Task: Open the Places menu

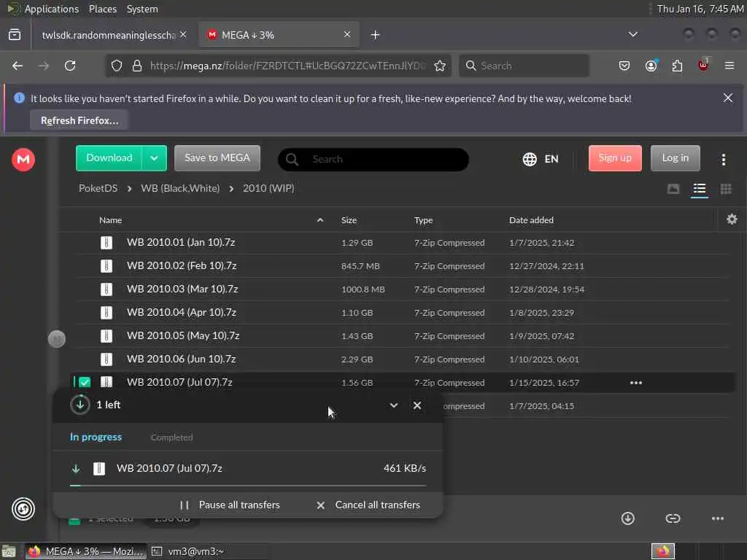Action: pyautogui.click(x=102, y=9)
